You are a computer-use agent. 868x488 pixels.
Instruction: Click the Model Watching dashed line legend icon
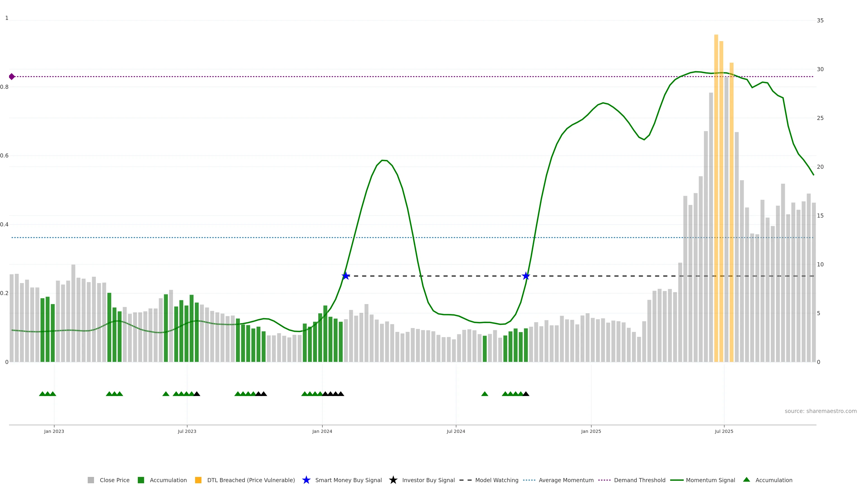pos(465,480)
